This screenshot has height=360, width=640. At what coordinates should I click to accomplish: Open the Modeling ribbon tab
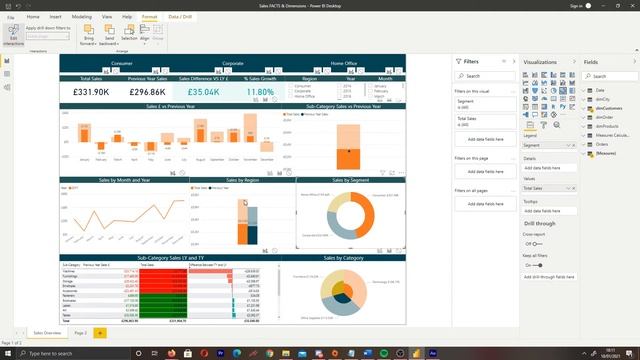[82, 17]
